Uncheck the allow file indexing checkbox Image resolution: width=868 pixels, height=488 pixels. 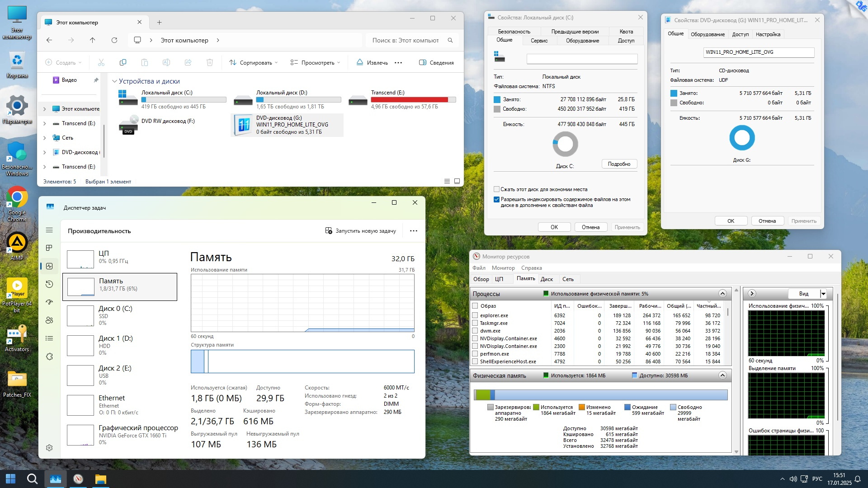tap(496, 199)
